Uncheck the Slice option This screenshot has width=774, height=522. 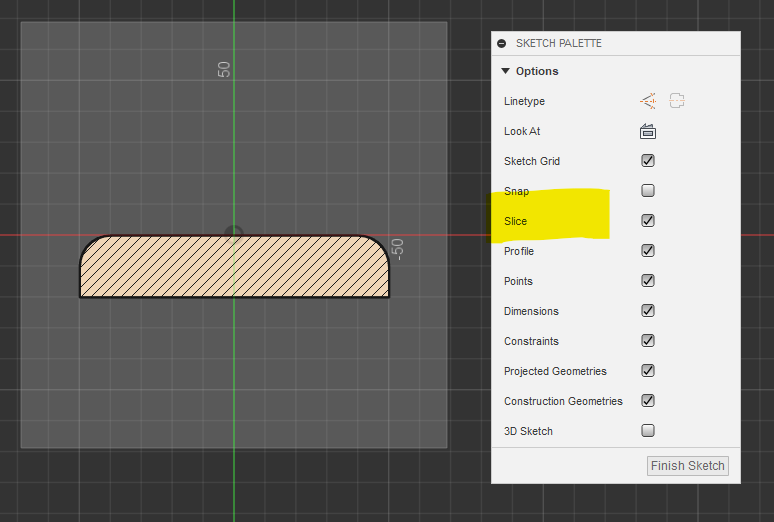tap(648, 221)
